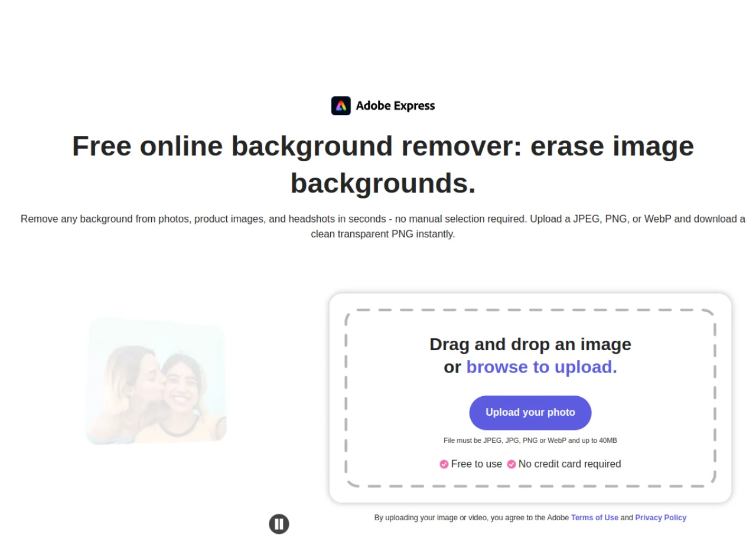Click the 'Remove any background from photos' description
Image resolution: width=756 pixels, height=535 pixels.
[x=383, y=226]
